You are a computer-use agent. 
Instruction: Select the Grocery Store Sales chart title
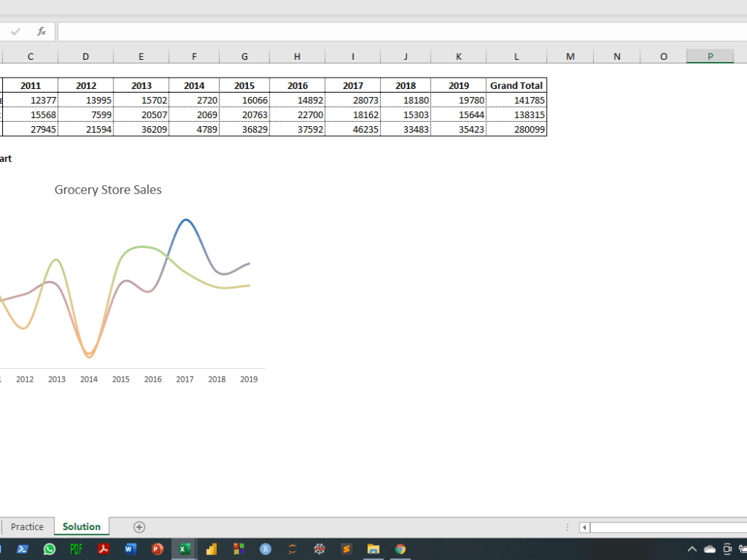108,190
